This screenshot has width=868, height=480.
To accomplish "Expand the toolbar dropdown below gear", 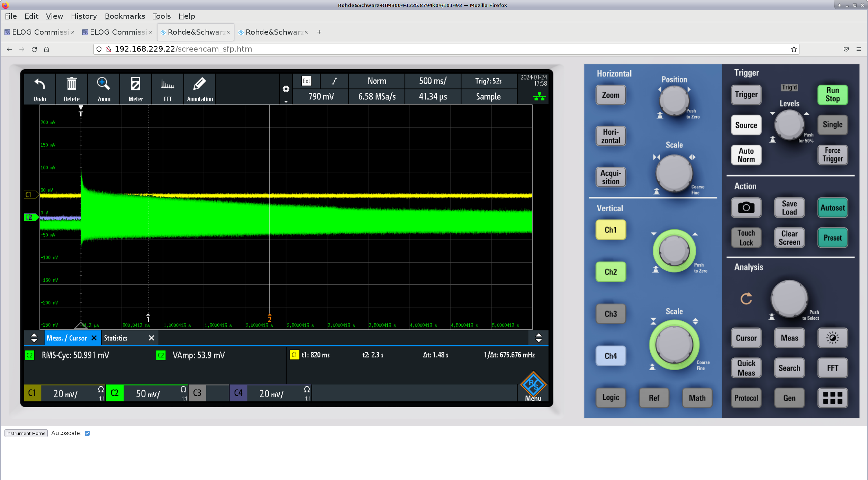I will (x=286, y=102).
